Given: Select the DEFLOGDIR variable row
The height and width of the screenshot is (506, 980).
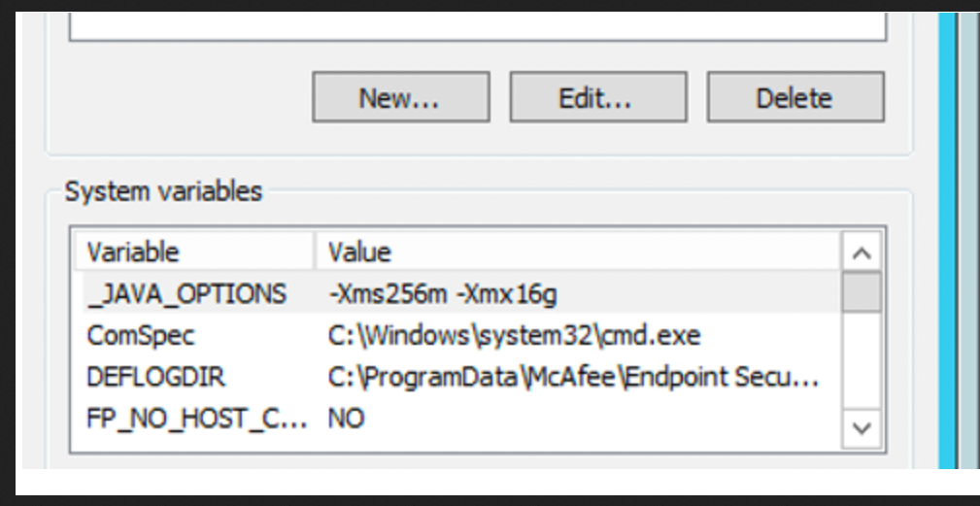Looking at the screenshot, I should coord(458,377).
